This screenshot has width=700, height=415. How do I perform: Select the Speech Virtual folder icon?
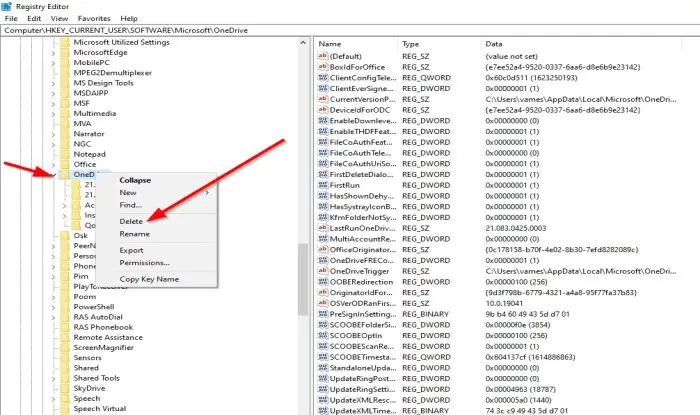[65, 409]
